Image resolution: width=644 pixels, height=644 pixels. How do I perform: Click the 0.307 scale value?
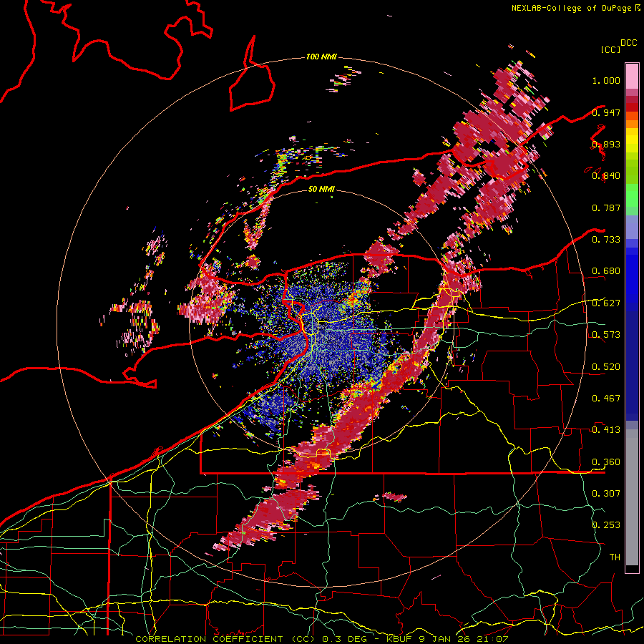[x=606, y=493]
